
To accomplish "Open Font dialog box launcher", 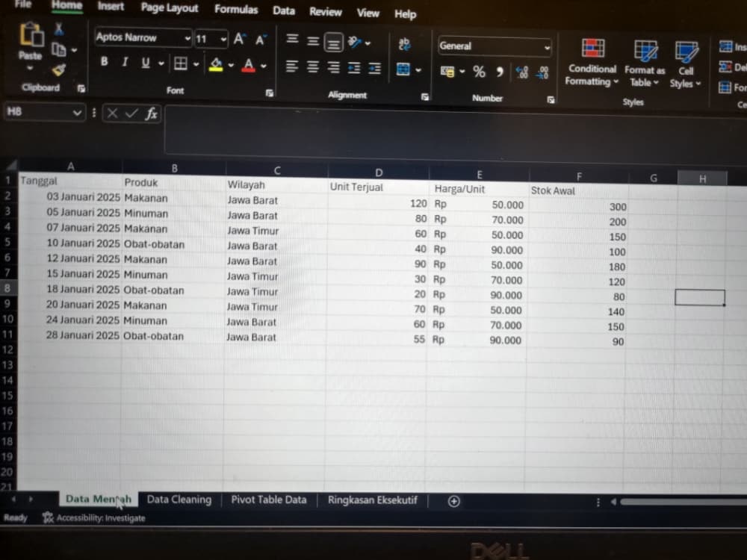I will pos(270,93).
